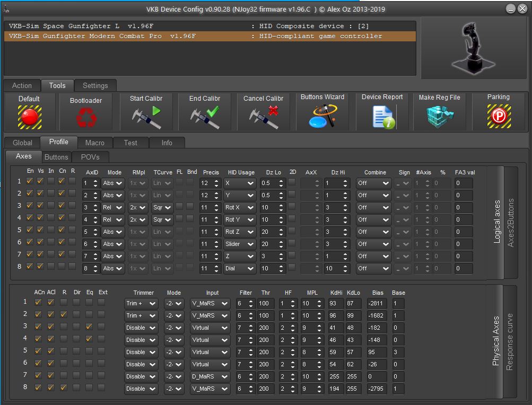The image size is (532, 405).
Task: Open the Test tab
Action: (130, 143)
